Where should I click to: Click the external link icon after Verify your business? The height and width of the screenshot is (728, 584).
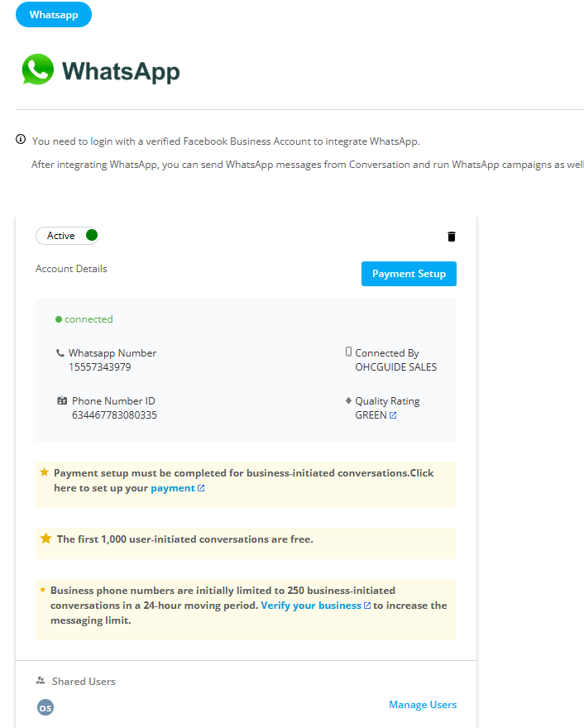(x=367, y=606)
